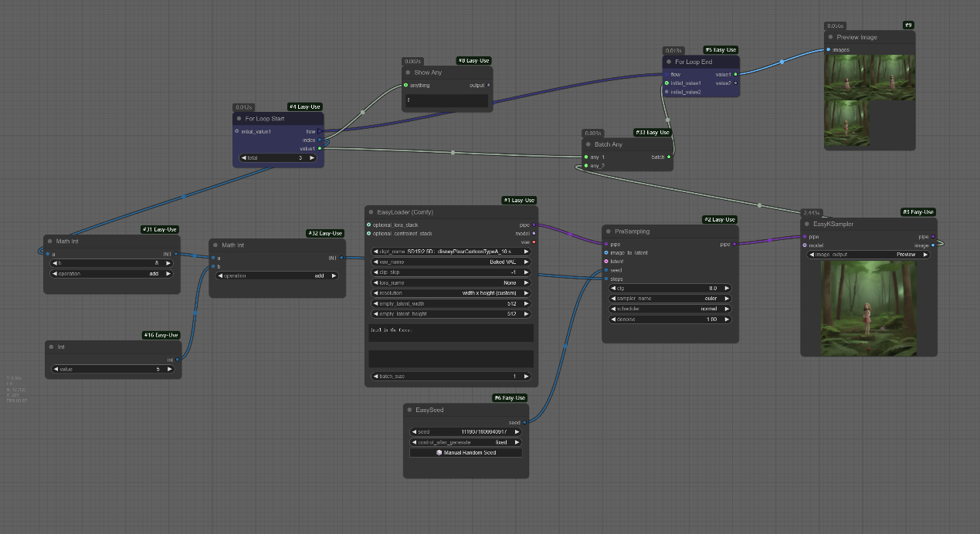Click the denoise slider in PreSampling

point(670,319)
